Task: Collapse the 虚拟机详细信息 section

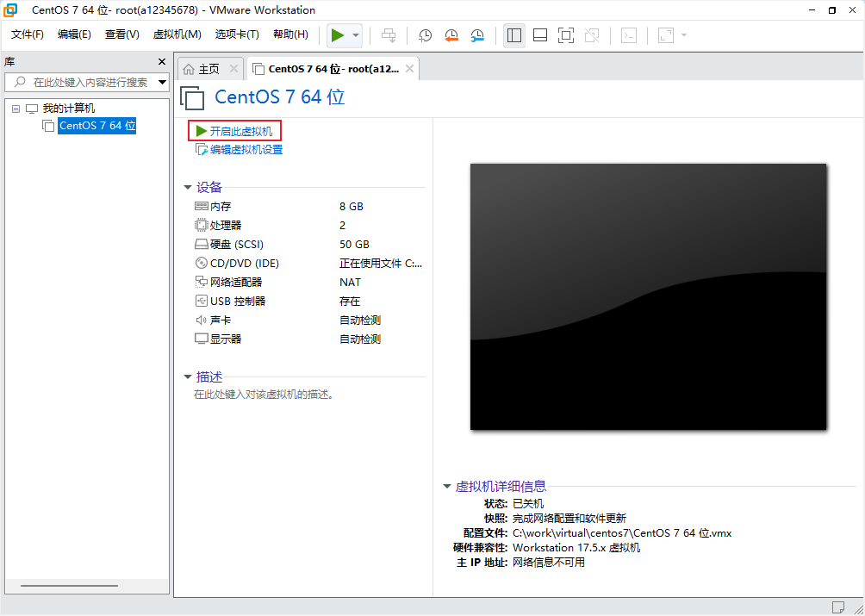Action: 447,486
